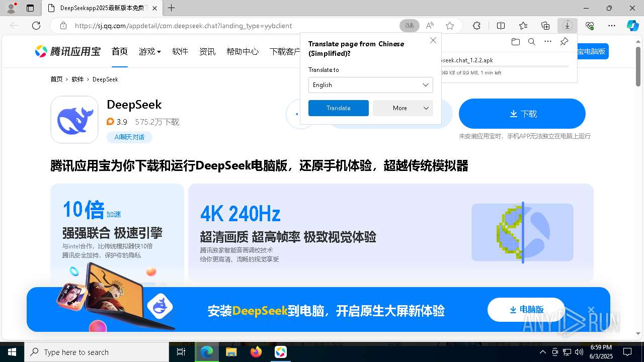Open Browser essentials heart icon

click(x=590, y=26)
